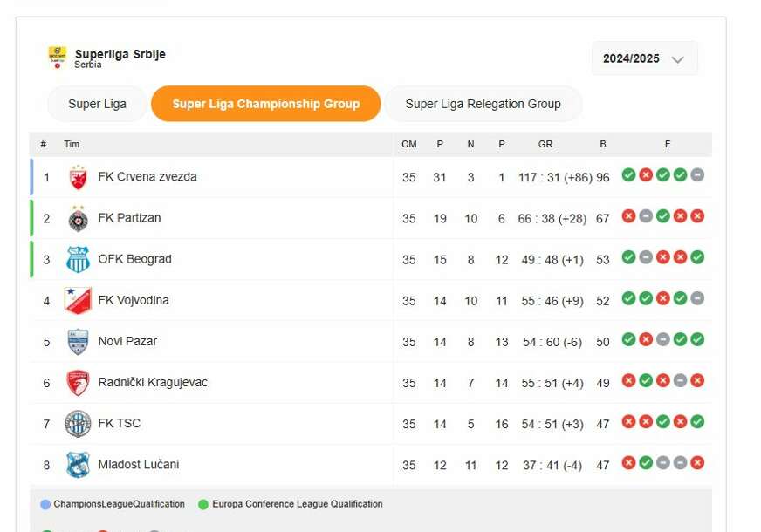Screen dimensions: 761x532
Task: Click the Mladost Lučani club crest
Action: (x=78, y=465)
